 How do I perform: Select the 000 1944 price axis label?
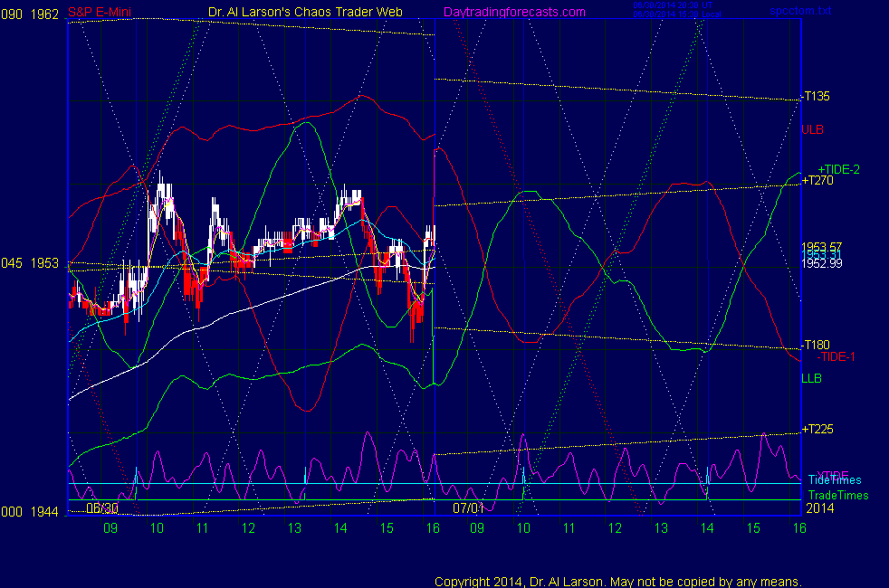[x=30, y=512]
